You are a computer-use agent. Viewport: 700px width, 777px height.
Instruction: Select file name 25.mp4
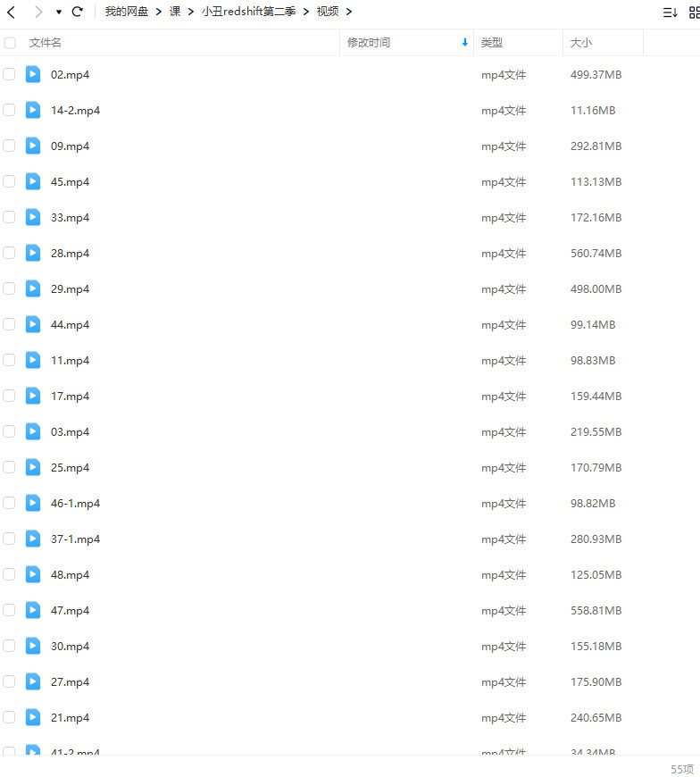[x=70, y=467]
